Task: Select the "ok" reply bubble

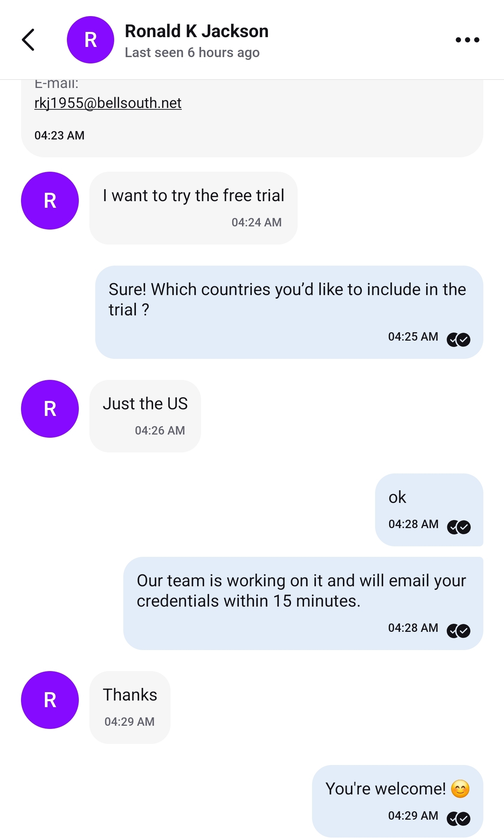Action: click(x=429, y=510)
